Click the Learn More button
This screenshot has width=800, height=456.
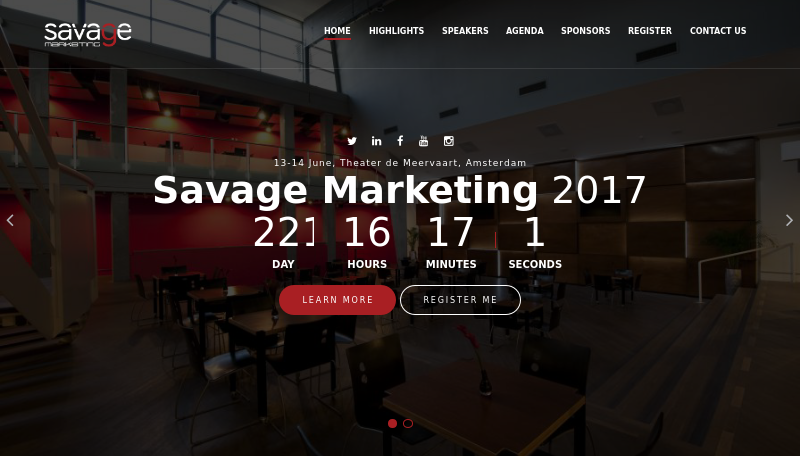coord(337,300)
